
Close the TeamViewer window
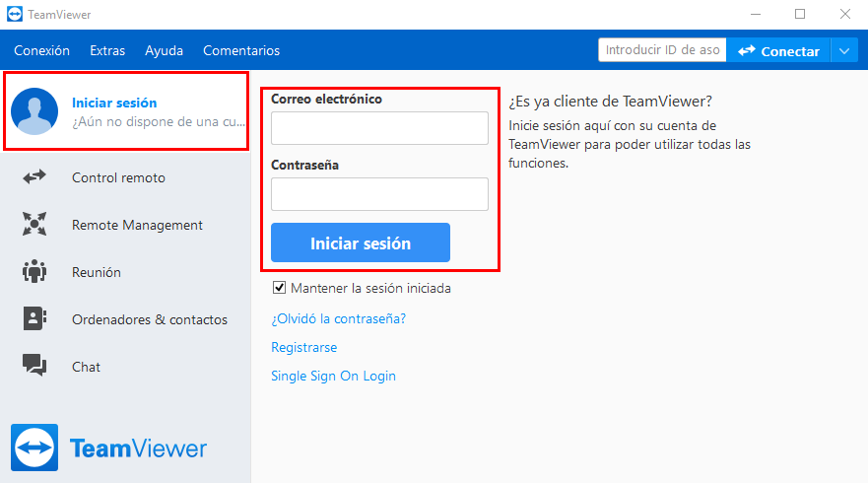click(x=844, y=14)
